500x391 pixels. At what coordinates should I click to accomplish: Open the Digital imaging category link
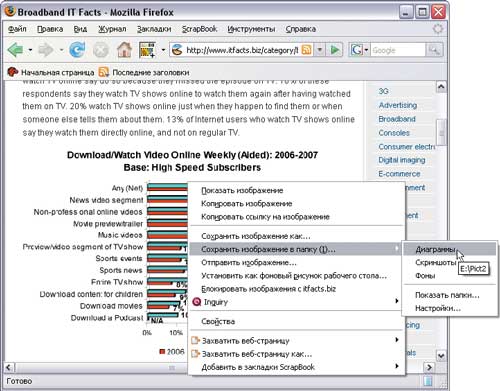[x=402, y=160]
